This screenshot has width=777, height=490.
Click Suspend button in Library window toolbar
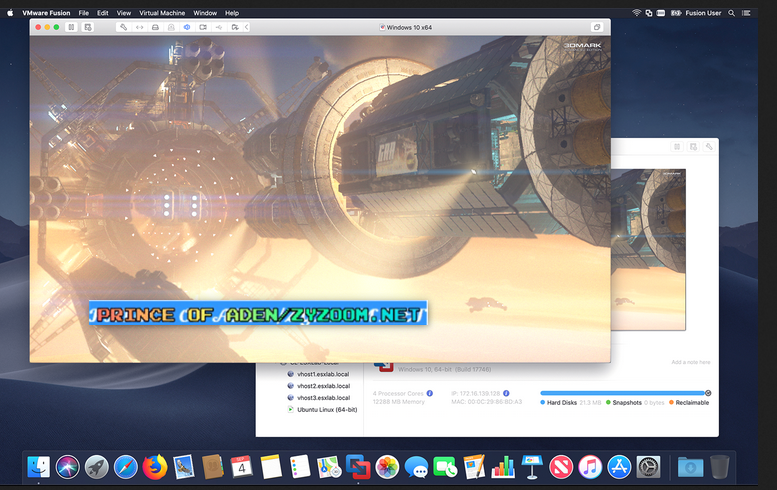coord(677,147)
